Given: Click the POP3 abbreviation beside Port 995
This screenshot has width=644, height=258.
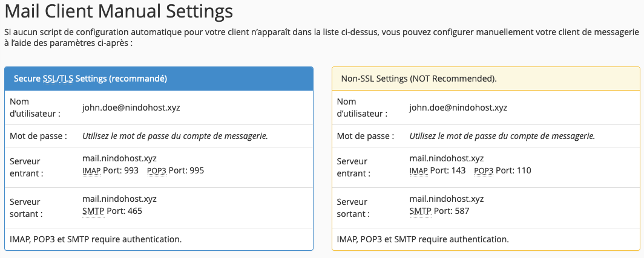Looking at the screenshot, I should click(156, 171).
